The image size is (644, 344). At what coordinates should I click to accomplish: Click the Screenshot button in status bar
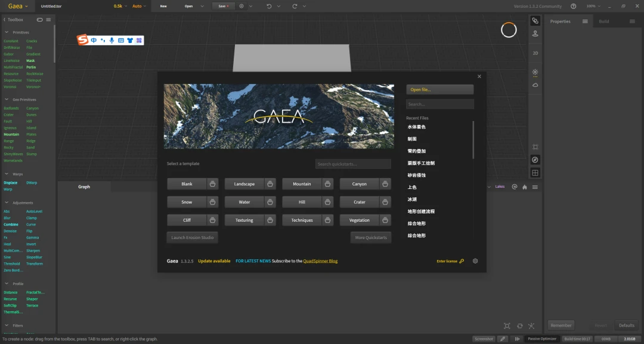point(484,339)
